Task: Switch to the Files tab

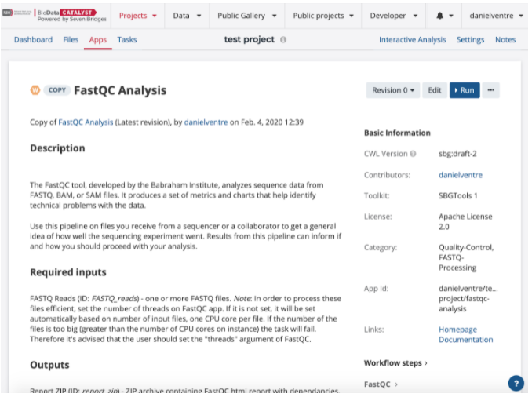Action: point(71,40)
